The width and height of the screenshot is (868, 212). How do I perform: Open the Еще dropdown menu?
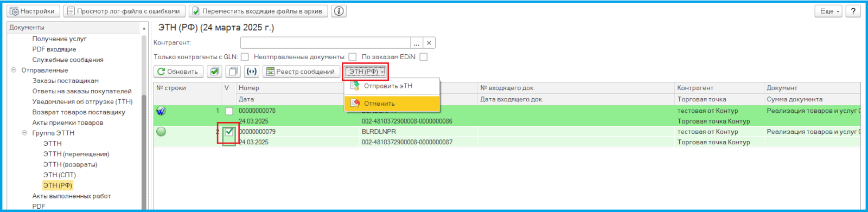coord(828,11)
